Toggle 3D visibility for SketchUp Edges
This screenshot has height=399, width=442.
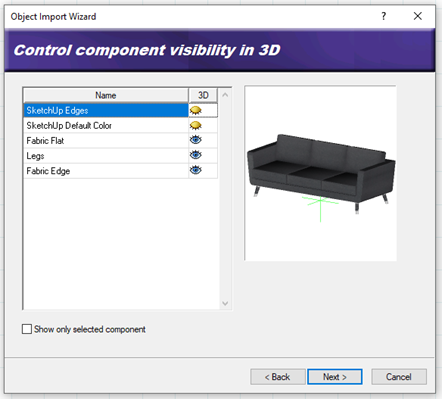(196, 110)
